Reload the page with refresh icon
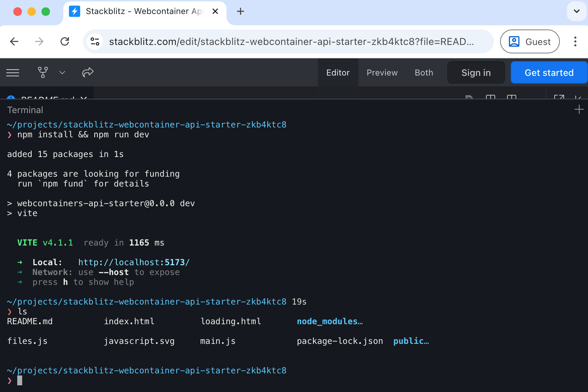Viewport: 588px width, 392px height. 65,41
